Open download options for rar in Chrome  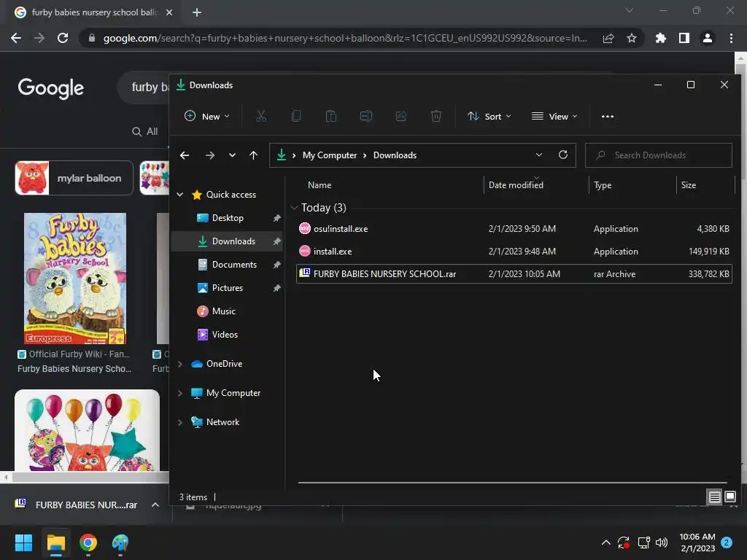click(x=155, y=505)
